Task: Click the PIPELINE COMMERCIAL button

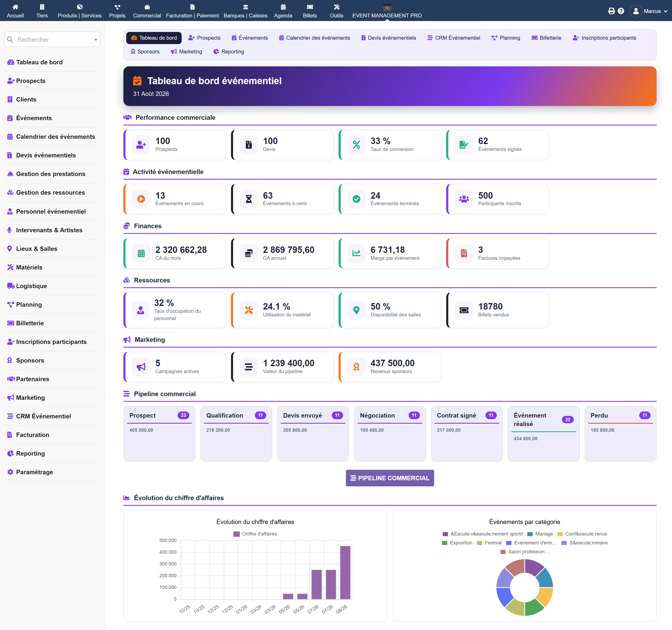Action: tap(390, 478)
